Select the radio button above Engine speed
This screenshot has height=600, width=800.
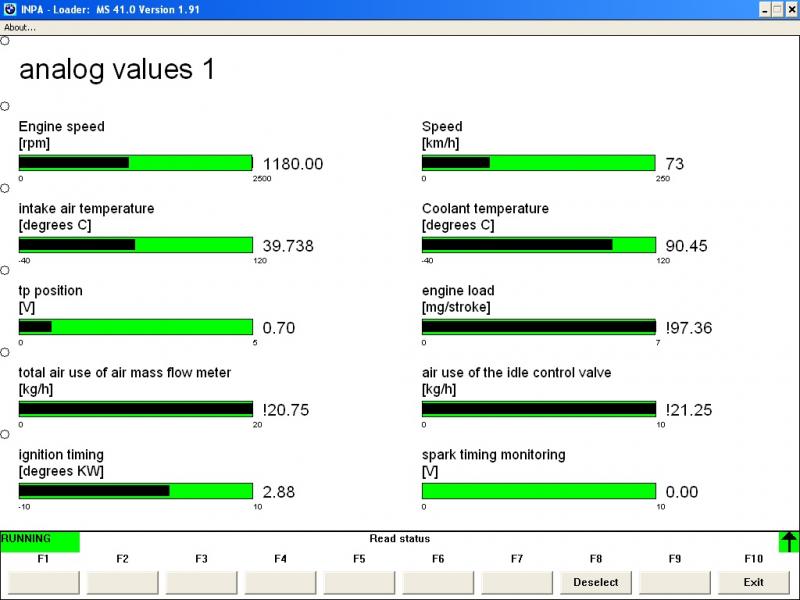5,106
